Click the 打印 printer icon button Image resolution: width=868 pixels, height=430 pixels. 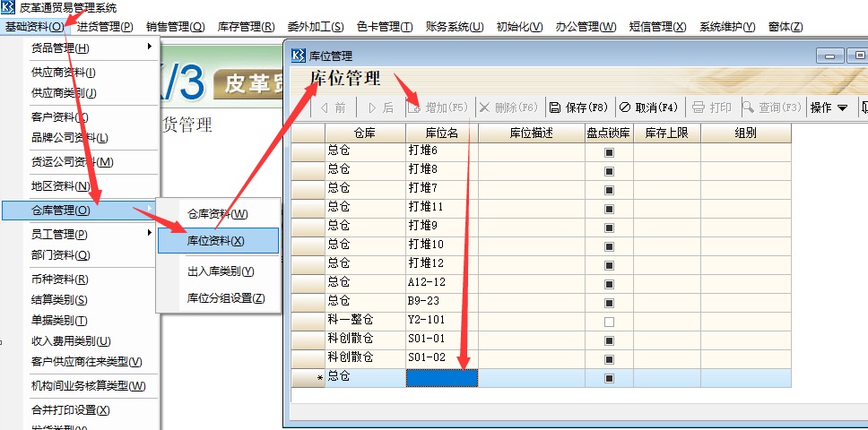tap(712, 107)
